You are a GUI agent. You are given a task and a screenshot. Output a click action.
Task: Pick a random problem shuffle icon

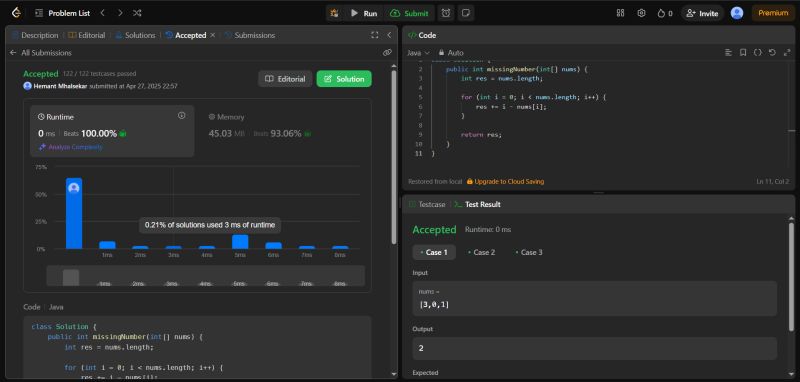pyautogui.click(x=137, y=13)
